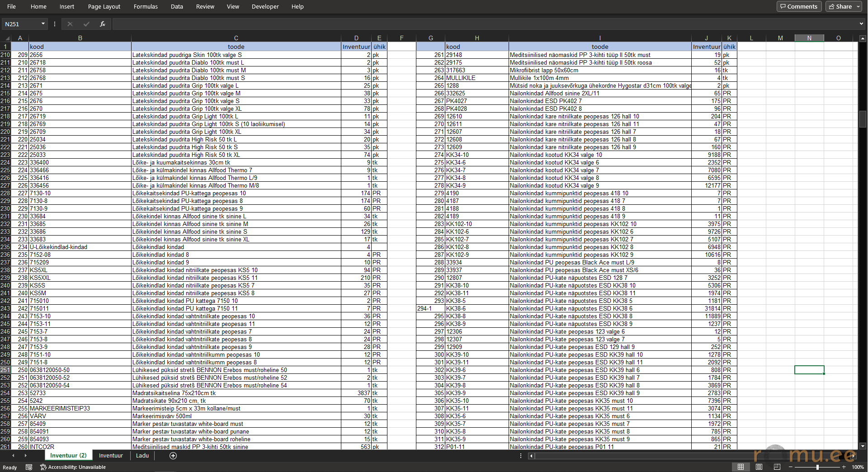Viewport: 868px width, 472px height.
Task: Select column I header
Action: (x=600, y=38)
